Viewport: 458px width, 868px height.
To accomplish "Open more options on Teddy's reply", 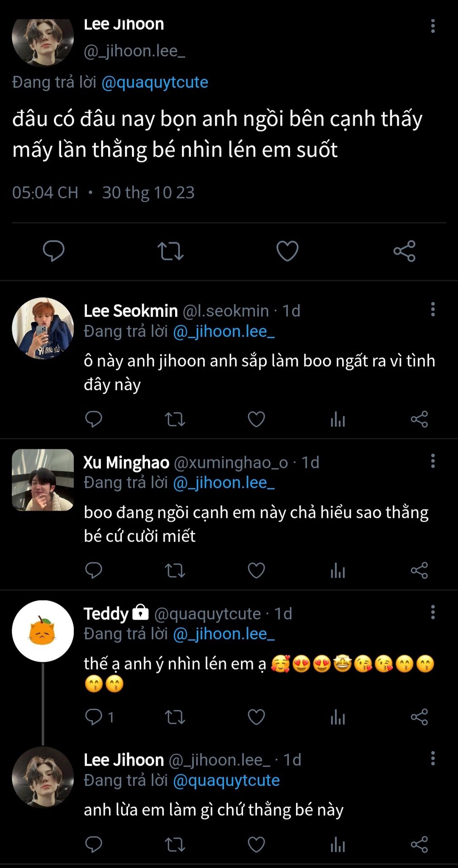I will pyautogui.click(x=433, y=612).
